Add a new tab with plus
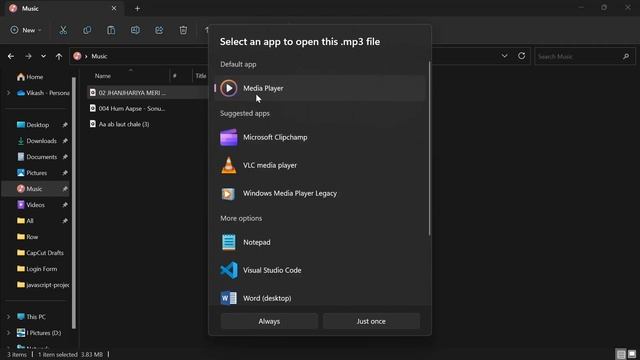The height and width of the screenshot is (360, 640). click(x=137, y=9)
